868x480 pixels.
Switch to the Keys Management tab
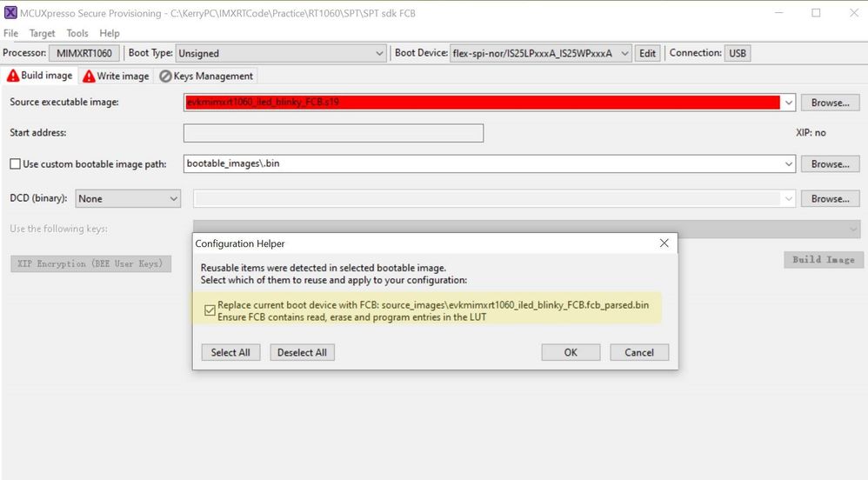[206, 76]
